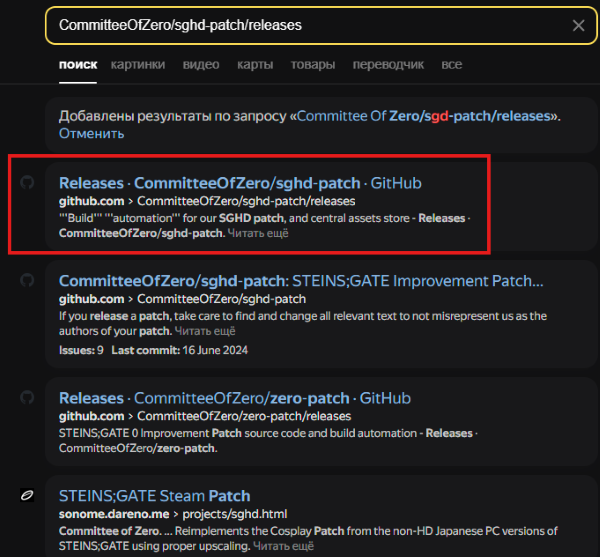This screenshot has height=557, width=600.
Task: Open the переводчик tab
Action: (x=388, y=65)
